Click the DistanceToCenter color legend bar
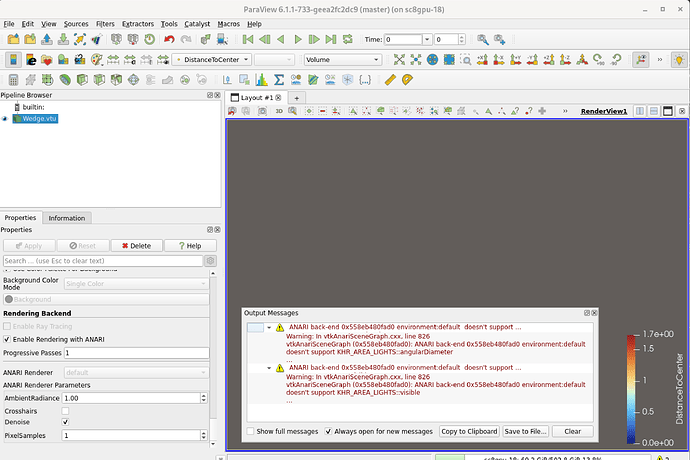690x460 pixels. (x=631, y=389)
